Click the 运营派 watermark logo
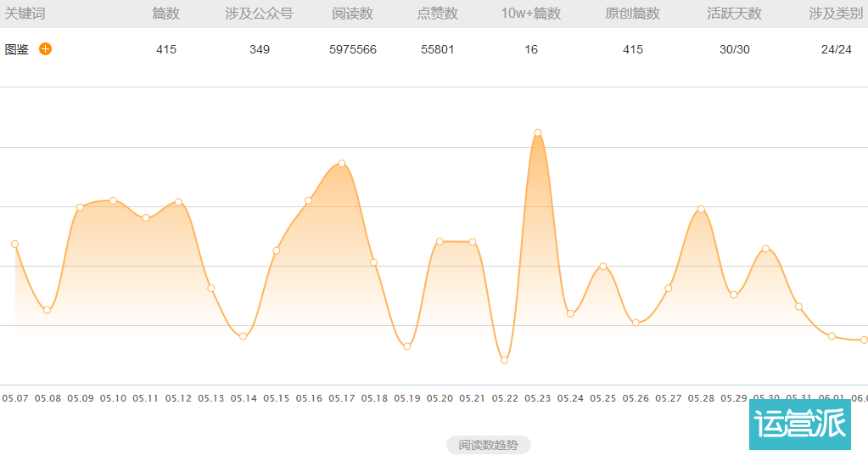 (x=800, y=424)
